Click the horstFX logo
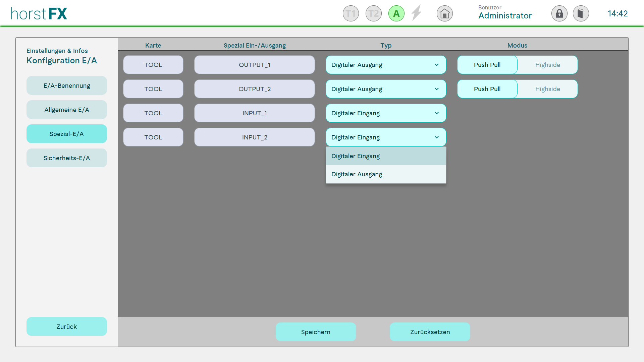Screen dimensions: 644x362 (39, 14)
